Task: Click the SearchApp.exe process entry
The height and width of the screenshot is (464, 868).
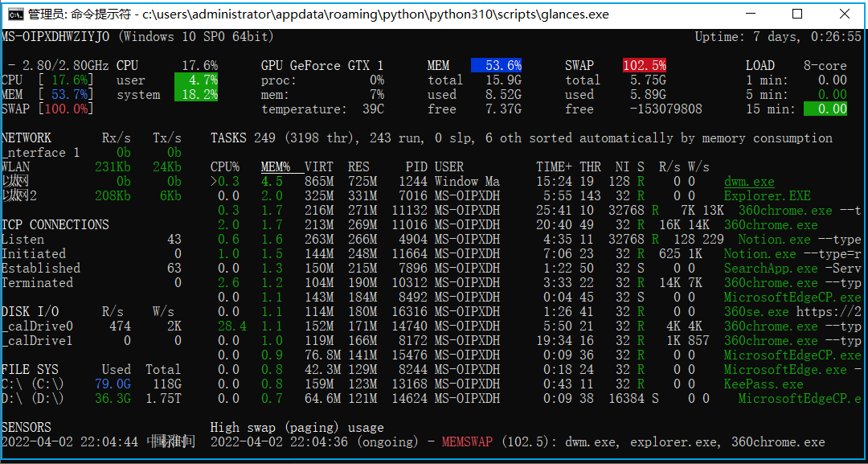Action: tap(771, 268)
